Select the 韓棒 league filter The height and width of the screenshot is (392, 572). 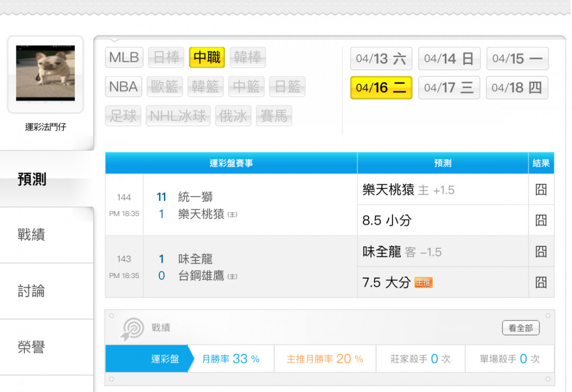click(x=248, y=57)
